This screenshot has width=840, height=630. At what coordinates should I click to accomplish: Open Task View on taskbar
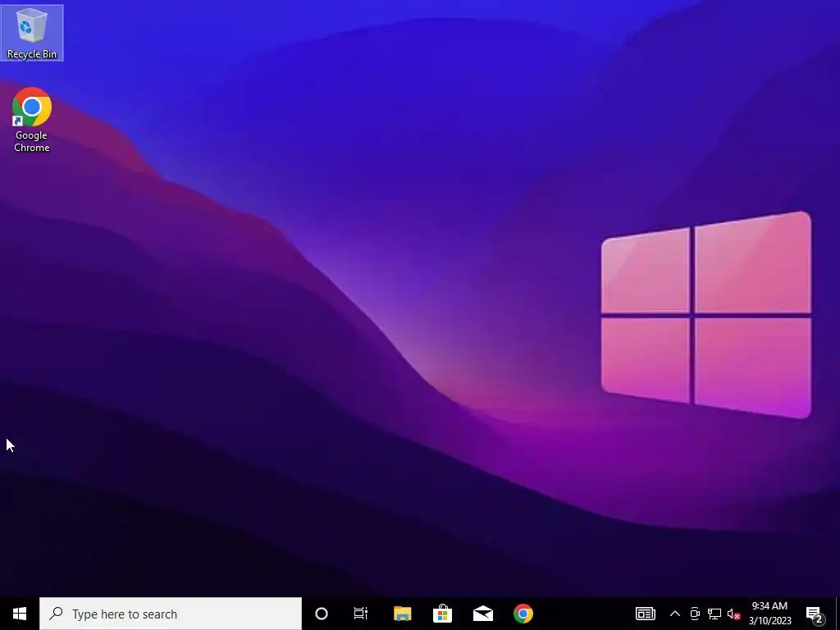[x=361, y=614]
